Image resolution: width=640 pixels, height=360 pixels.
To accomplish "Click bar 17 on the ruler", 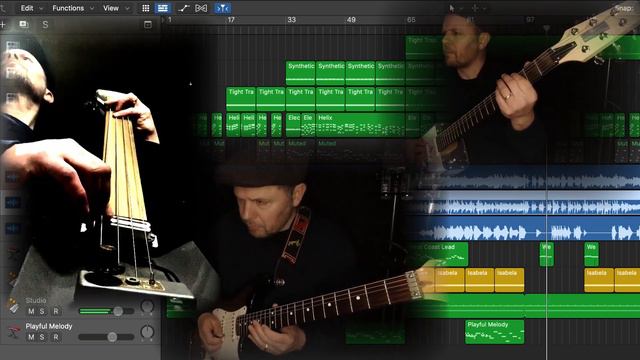I will [x=231, y=20].
